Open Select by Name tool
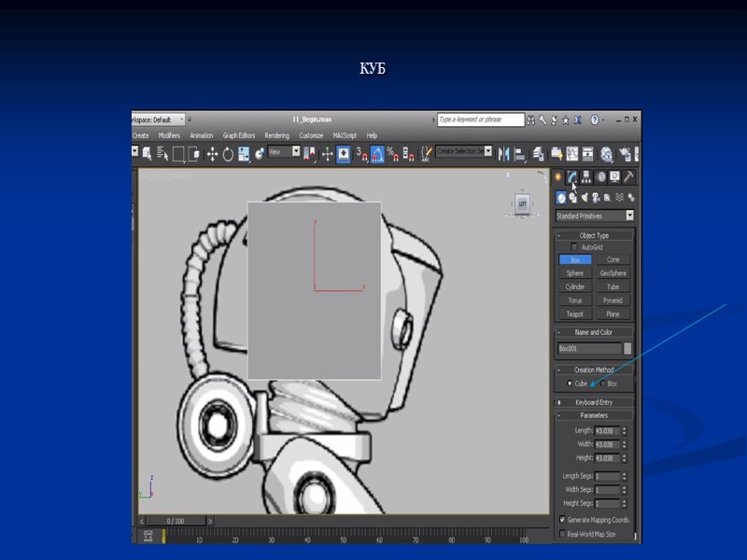 point(162,153)
